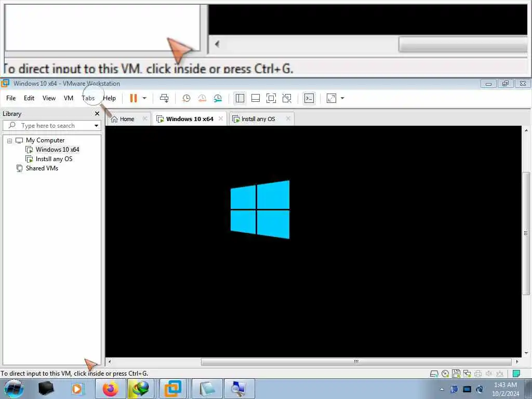Close the Windows 10 x64 tab
532x399 pixels.
pos(220,118)
